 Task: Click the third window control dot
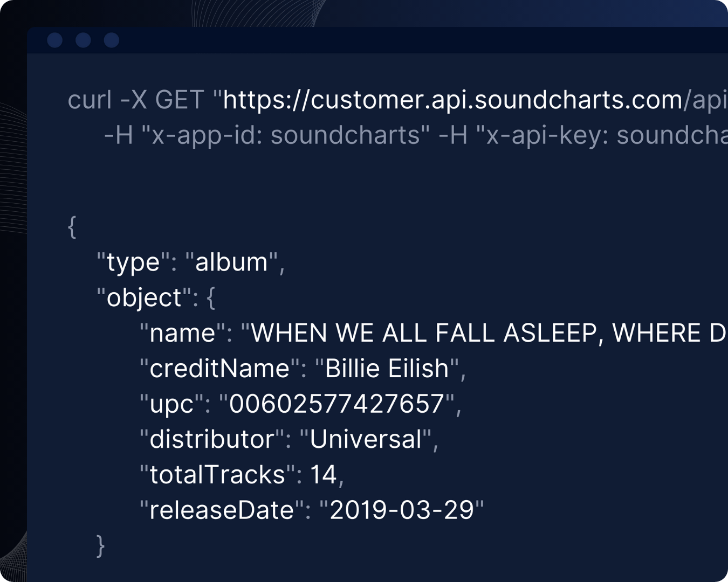point(112,40)
